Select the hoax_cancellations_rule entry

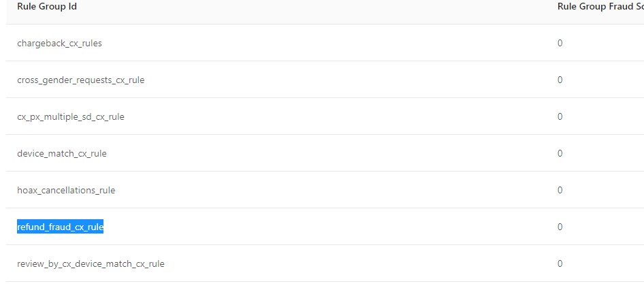click(x=66, y=191)
